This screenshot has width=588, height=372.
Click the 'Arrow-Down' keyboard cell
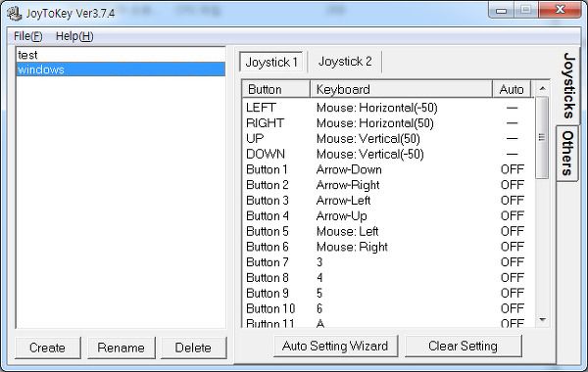click(x=349, y=169)
